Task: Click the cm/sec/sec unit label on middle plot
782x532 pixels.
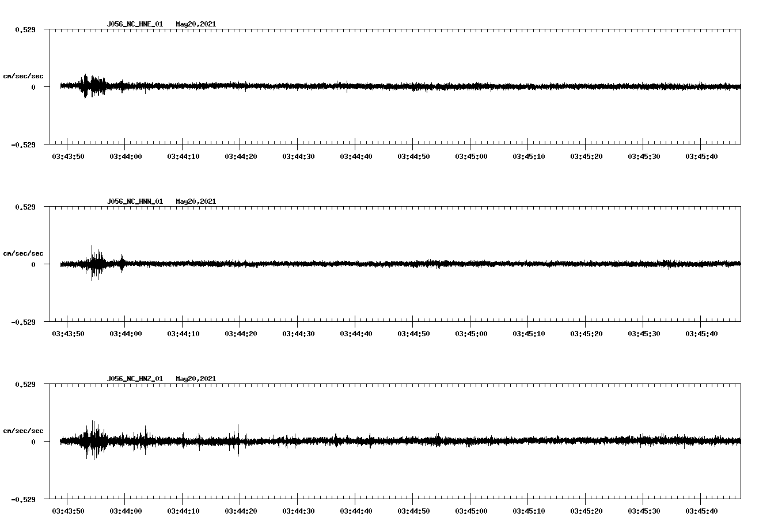Action: [24, 253]
